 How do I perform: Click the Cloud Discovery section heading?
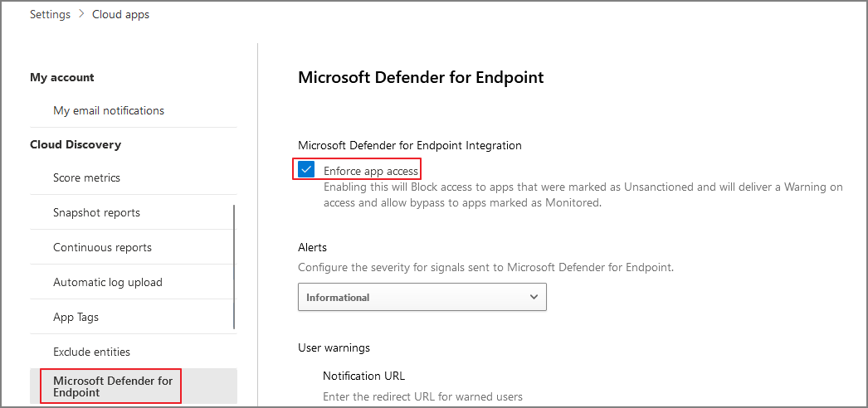tap(76, 145)
